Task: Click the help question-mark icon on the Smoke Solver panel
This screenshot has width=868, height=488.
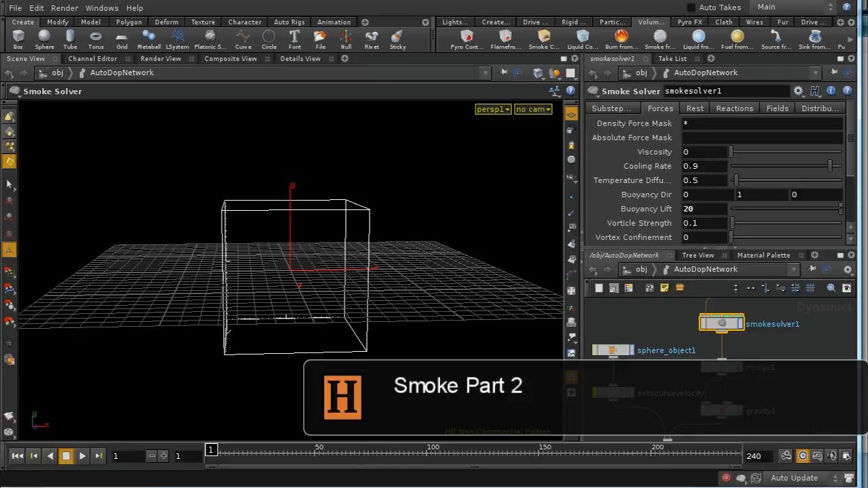Action: tap(847, 90)
